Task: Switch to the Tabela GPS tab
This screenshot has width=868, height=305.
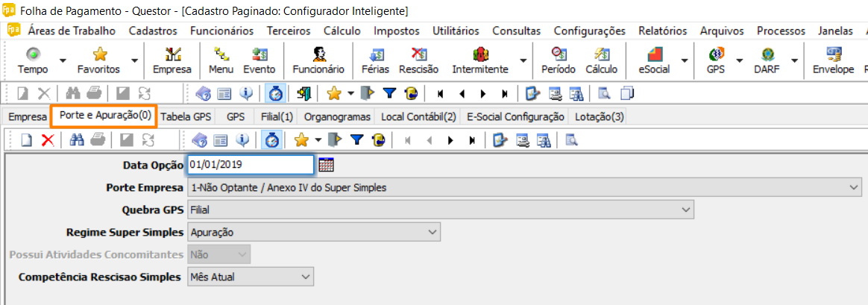Action: [x=186, y=117]
